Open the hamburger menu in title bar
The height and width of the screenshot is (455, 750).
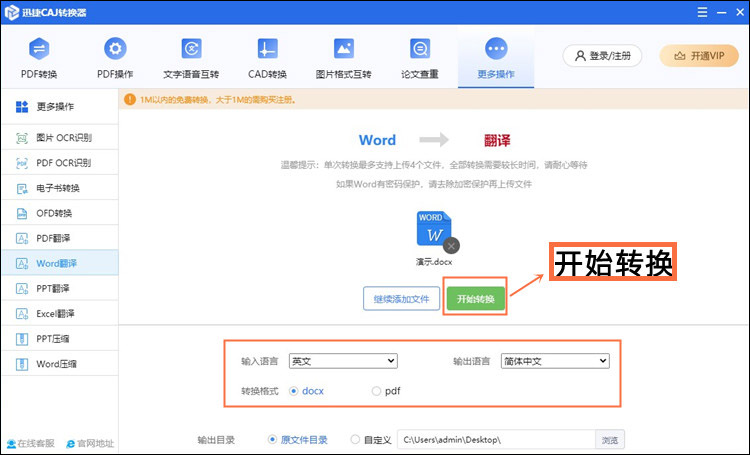pos(702,12)
